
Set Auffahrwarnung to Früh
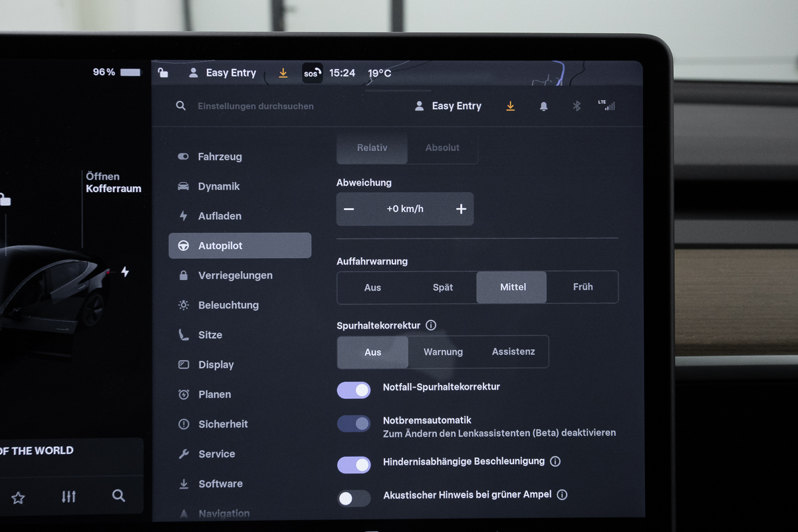click(x=583, y=287)
